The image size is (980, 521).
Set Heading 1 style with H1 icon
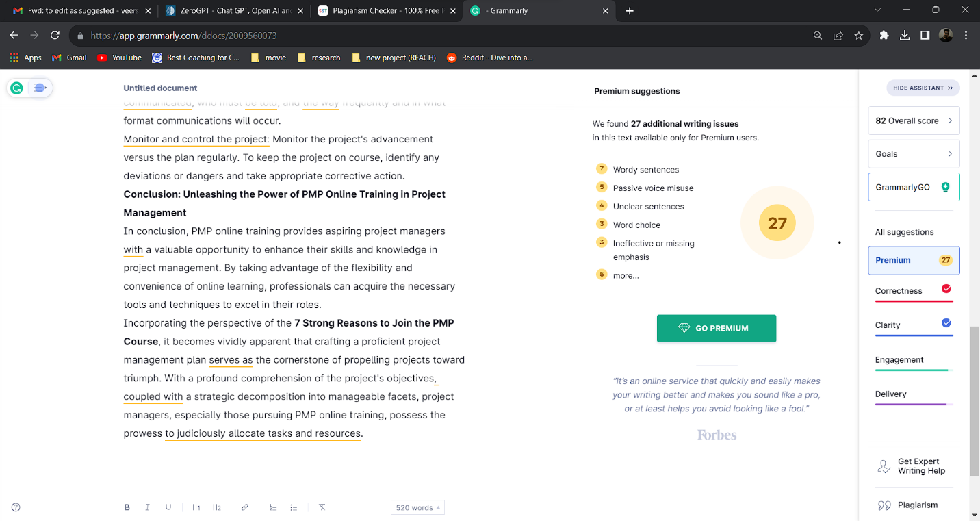[196, 507]
